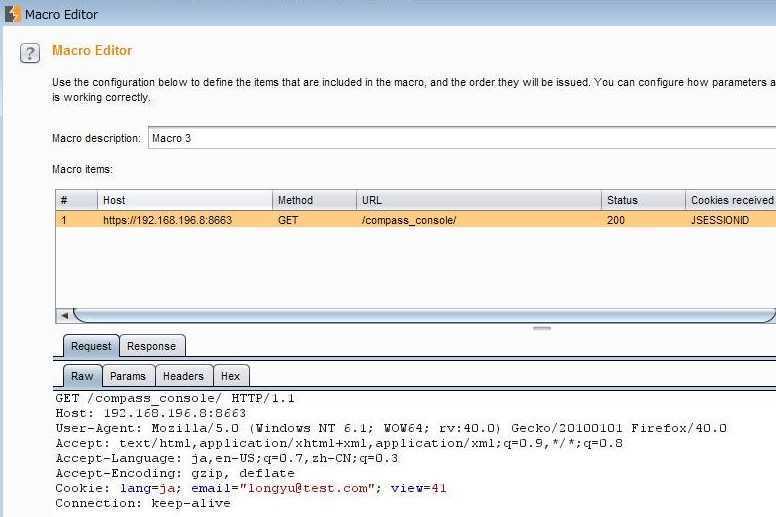Click the view=41 cookie parameter
The width and height of the screenshot is (776, 517).
419,488
